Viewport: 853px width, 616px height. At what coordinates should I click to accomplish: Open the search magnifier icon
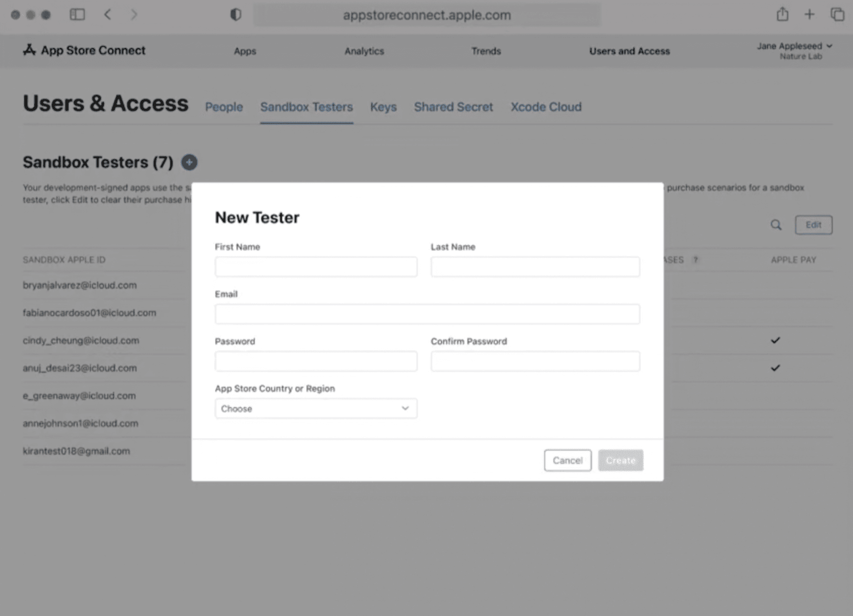[776, 224]
